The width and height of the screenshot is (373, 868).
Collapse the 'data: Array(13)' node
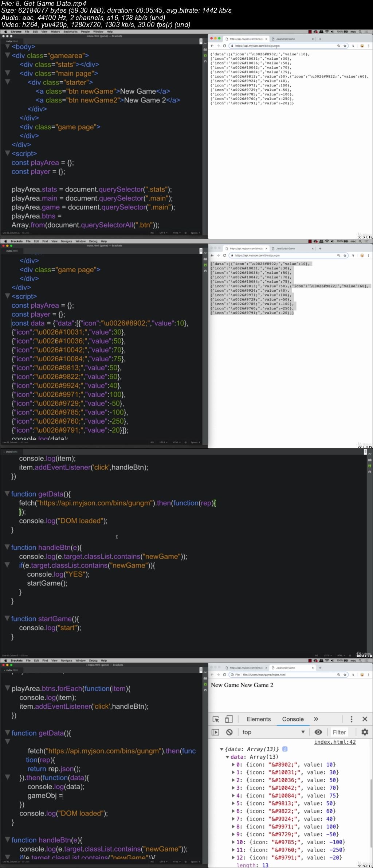[x=227, y=757]
